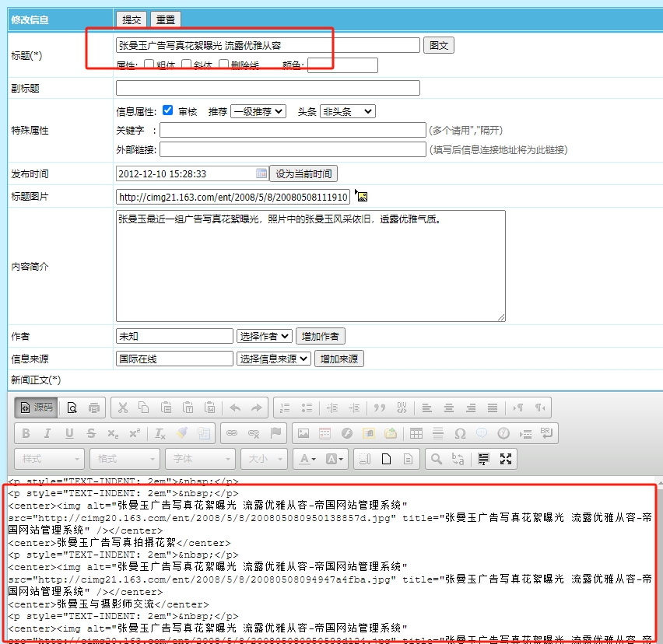Click the Find magnifier icon in editor
The height and width of the screenshot is (644, 663).
pos(437,459)
